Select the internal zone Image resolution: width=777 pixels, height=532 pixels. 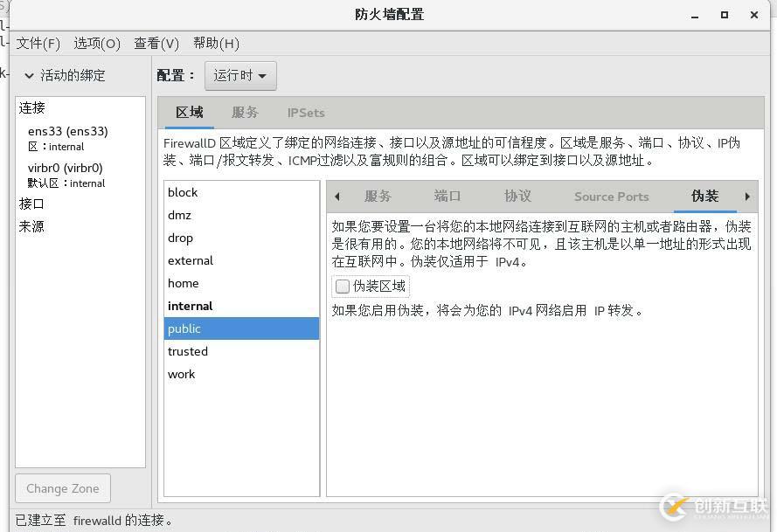[241, 306]
